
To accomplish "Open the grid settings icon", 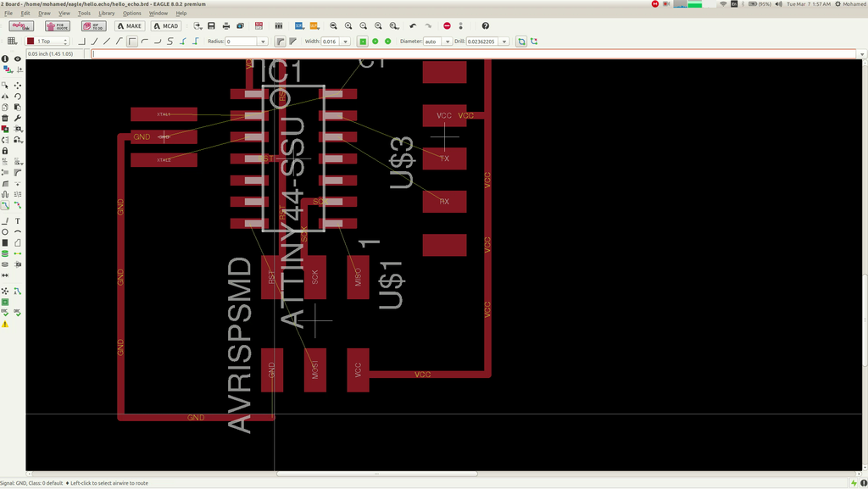I will click(x=12, y=42).
